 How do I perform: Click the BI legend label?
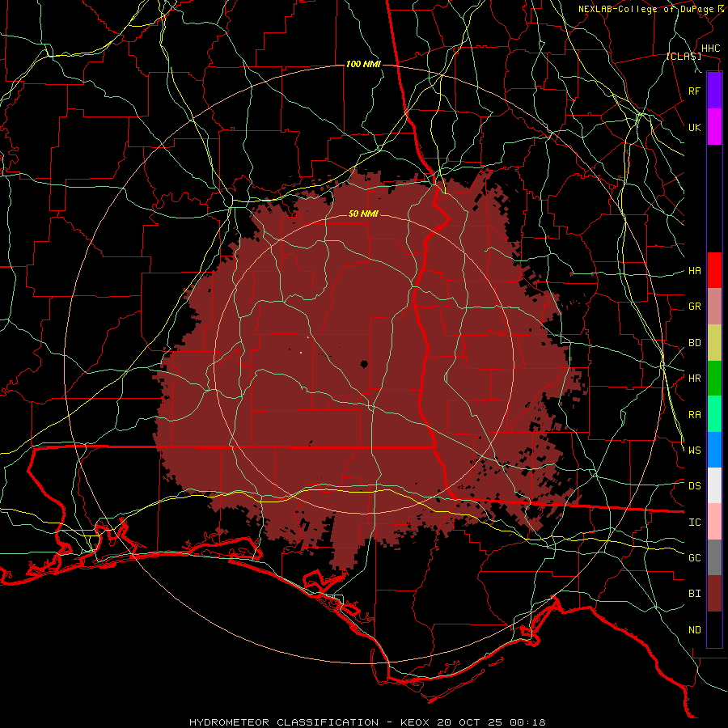click(x=695, y=594)
